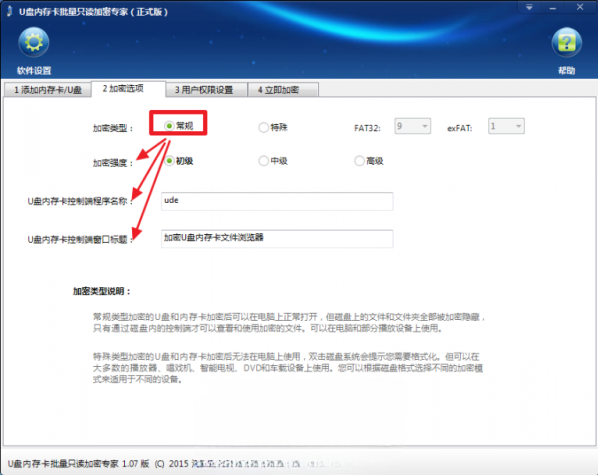Select the 2 加密选项 tab

(x=129, y=89)
